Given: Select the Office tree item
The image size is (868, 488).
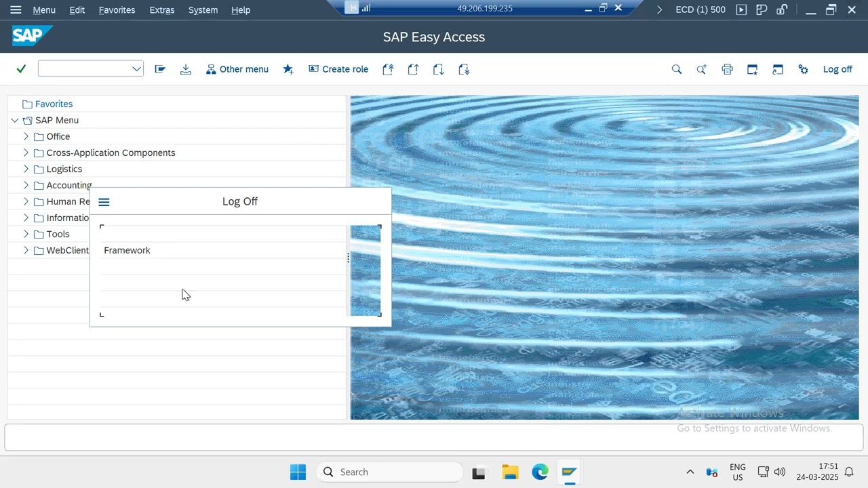Looking at the screenshot, I should [58, 136].
